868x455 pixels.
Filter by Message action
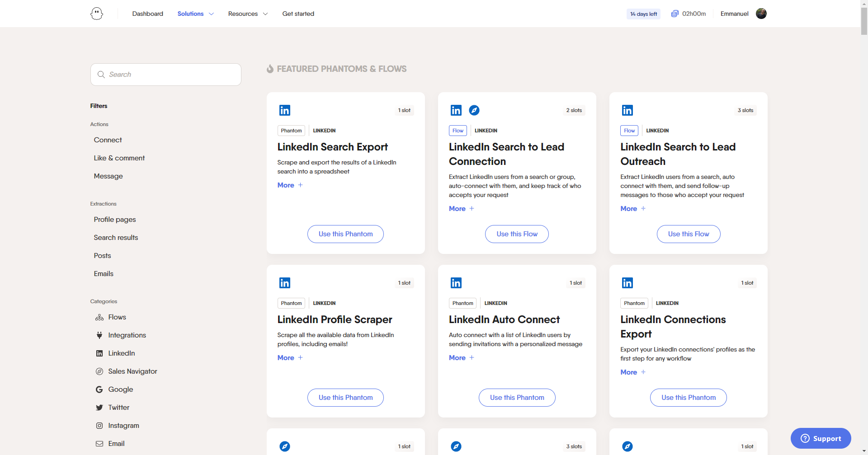click(108, 176)
